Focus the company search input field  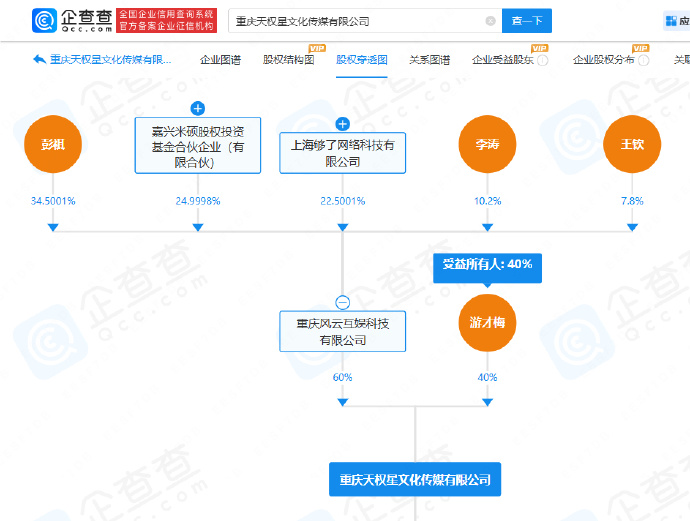click(365, 21)
